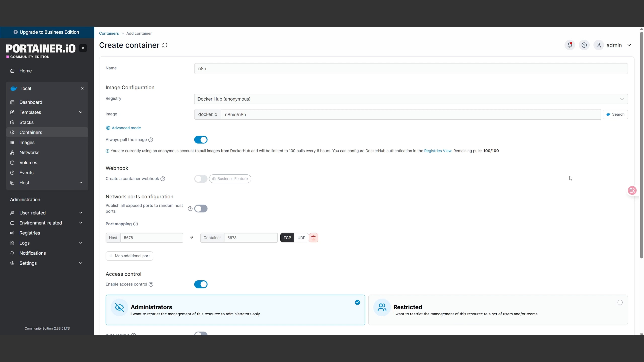644x362 pixels.
Task: Open the admin user menu dropdown
Action: pyautogui.click(x=629, y=45)
